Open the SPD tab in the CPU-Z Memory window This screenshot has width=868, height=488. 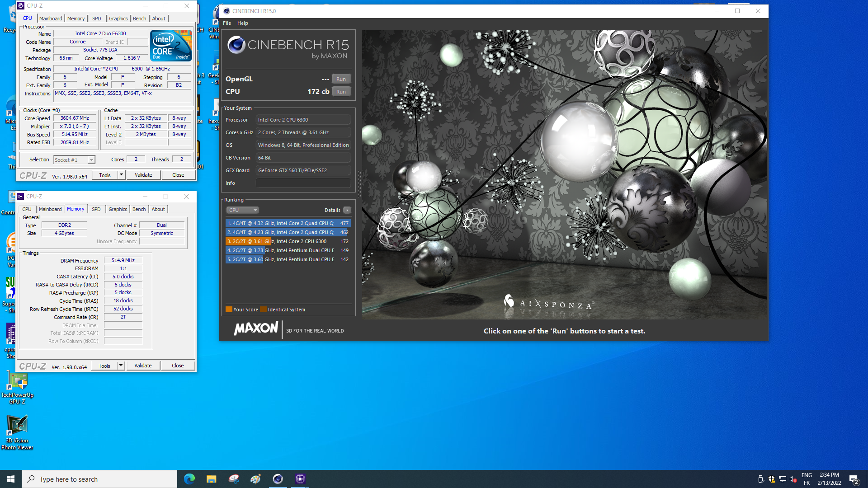96,209
